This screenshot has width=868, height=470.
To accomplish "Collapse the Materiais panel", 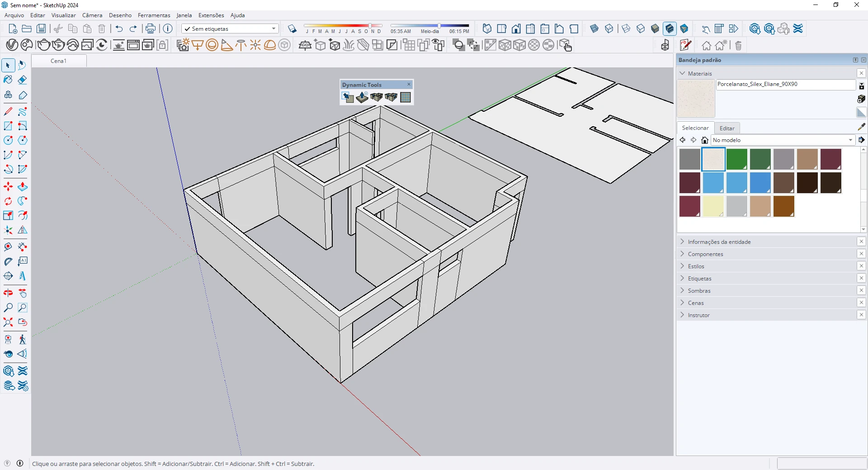I will pos(682,73).
